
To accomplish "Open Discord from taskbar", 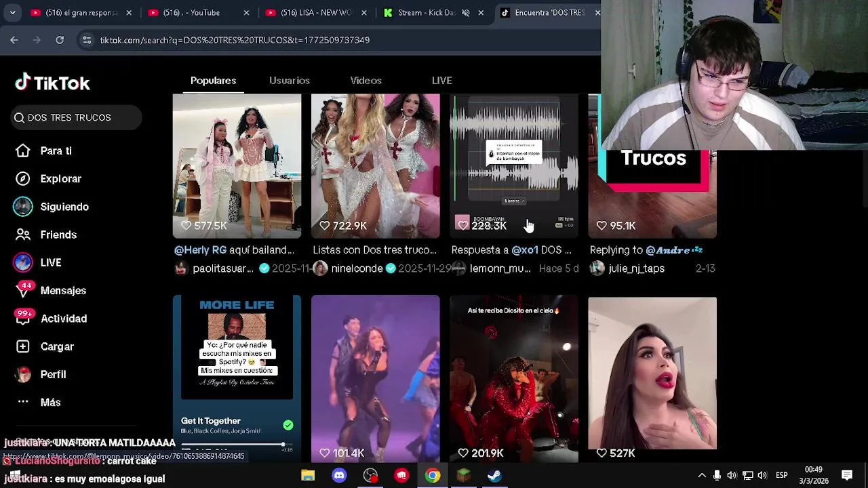I will tap(339, 475).
